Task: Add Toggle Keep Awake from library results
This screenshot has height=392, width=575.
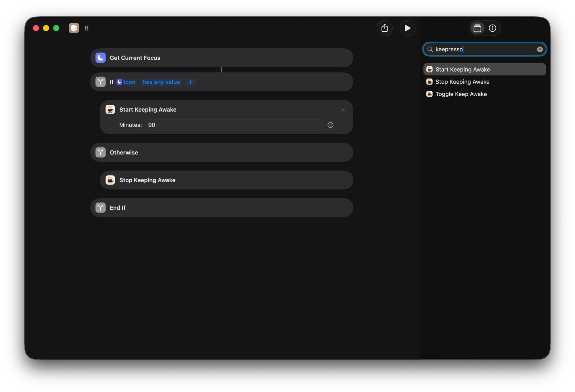Action: click(x=484, y=94)
